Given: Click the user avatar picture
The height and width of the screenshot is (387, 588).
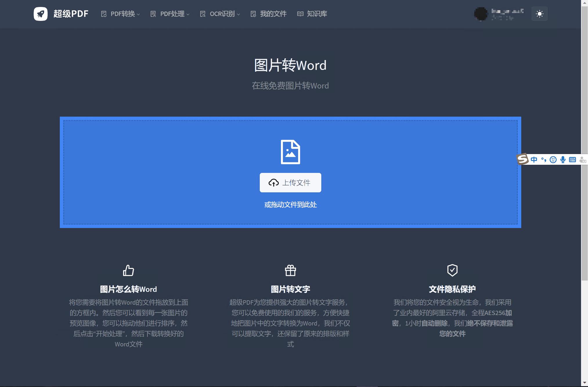Looking at the screenshot, I should click(481, 14).
